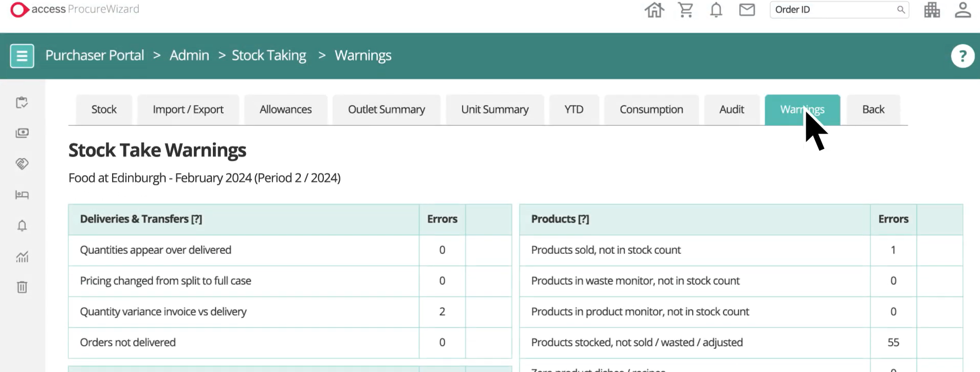Viewport: 980px width, 372px height.
Task: Click the home icon in top bar
Action: tap(654, 10)
